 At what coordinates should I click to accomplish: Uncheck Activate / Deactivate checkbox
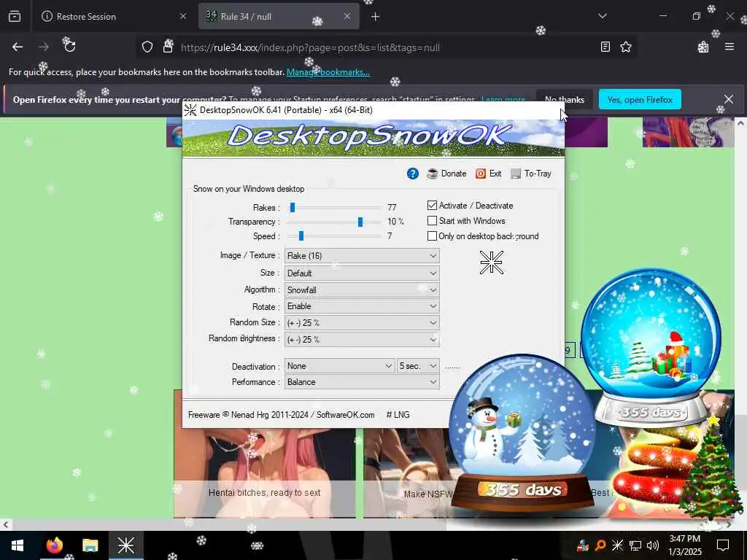click(432, 205)
